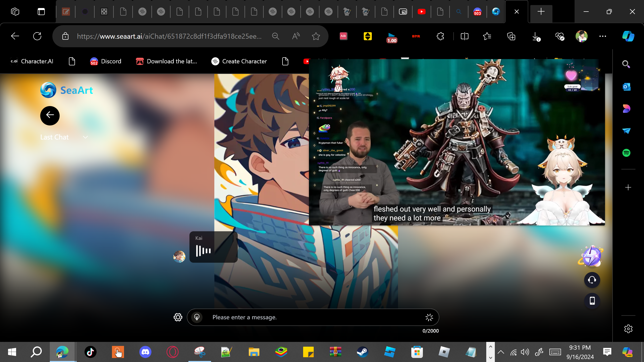Viewport: 644px width, 362px height.
Task: Close the active SeaArt tab
Action: pyautogui.click(x=517, y=12)
